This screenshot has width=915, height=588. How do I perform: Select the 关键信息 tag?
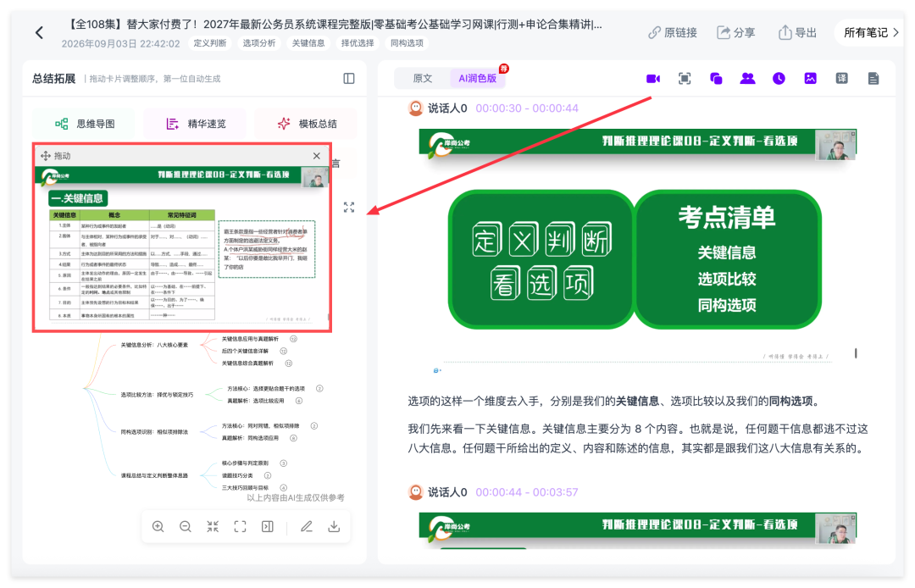pos(308,43)
